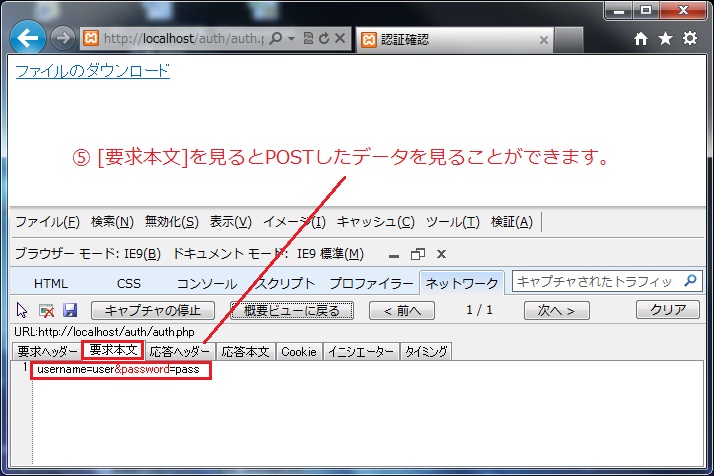The width and height of the screenshot is (714, 476).
Task: Open the イメージ(I) menu
Action: (x=295, y=222)
